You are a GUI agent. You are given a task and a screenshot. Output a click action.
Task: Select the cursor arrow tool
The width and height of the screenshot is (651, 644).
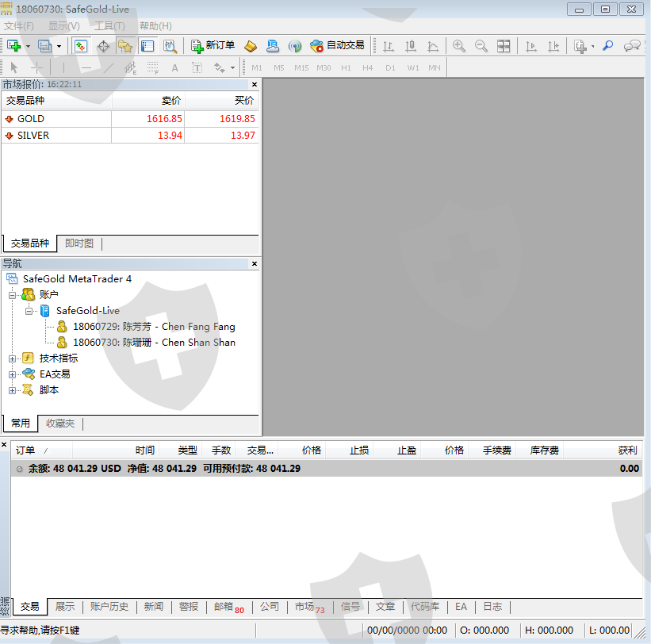click(13, 67)
